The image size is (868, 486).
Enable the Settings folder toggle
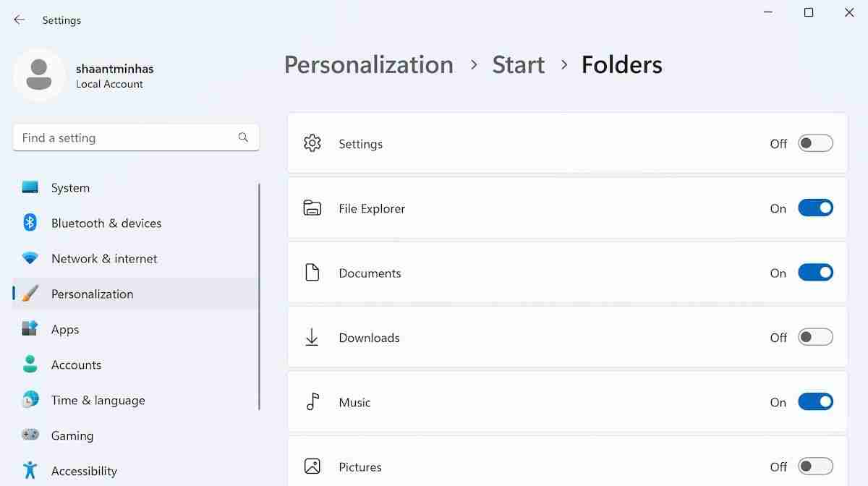(x=815, y=143)
